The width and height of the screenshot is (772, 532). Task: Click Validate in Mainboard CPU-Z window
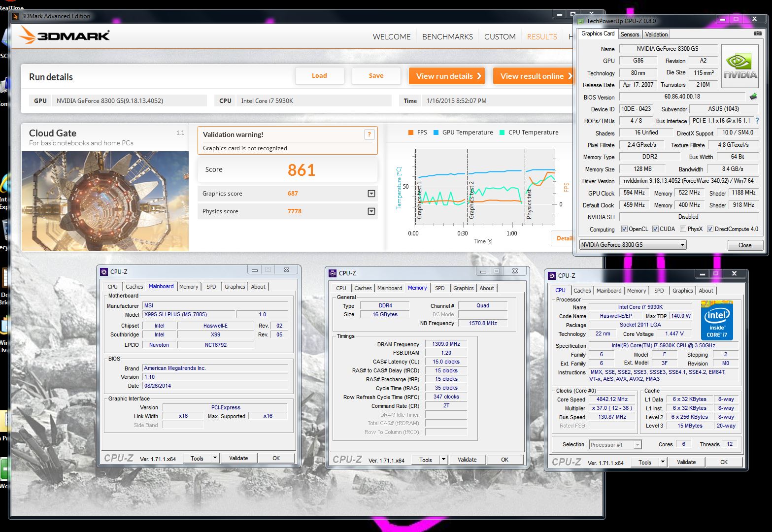click(238, 458)
